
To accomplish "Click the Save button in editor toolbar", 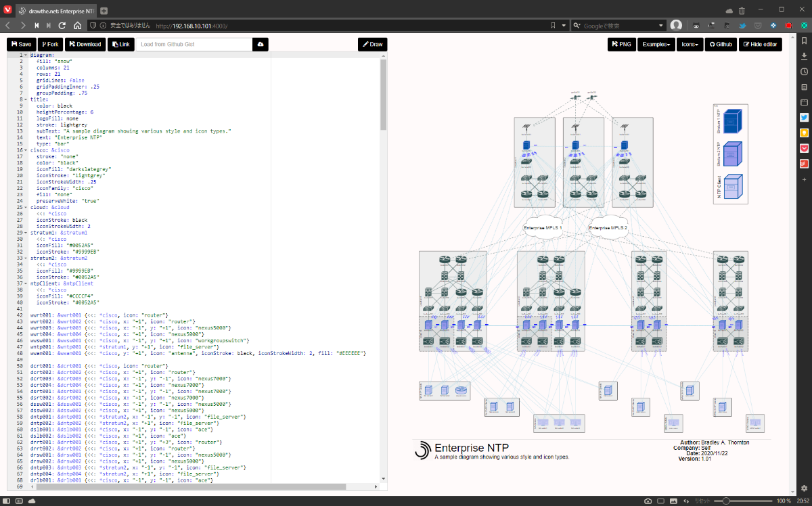I will tap(21, 44).
